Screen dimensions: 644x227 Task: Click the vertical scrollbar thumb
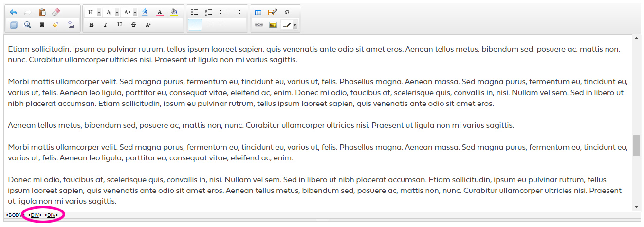[636, 146]
